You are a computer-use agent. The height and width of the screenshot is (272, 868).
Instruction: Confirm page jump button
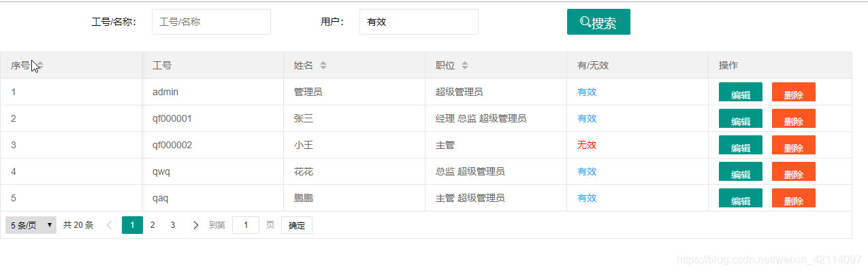tap(297, 225)
